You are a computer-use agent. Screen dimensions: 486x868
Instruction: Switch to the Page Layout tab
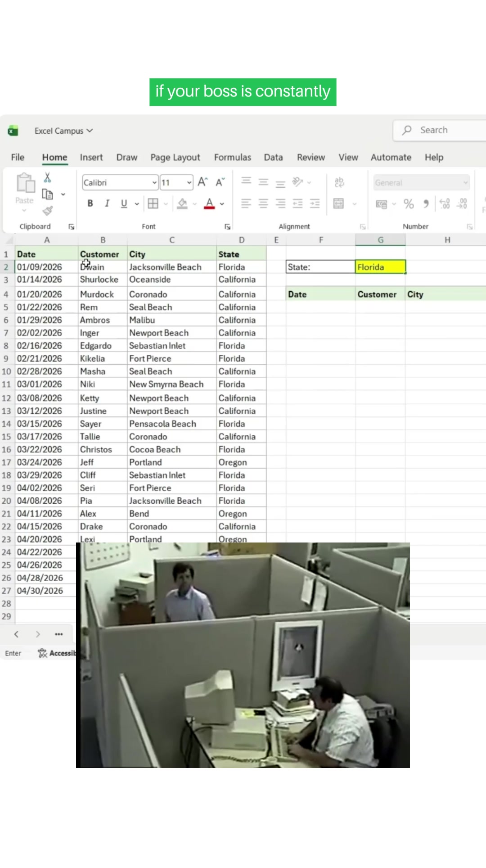click(175, 157)
